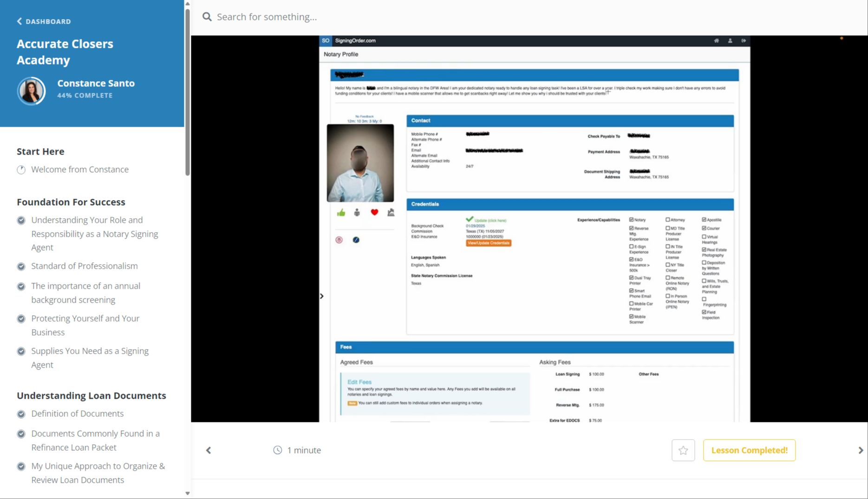Enable the Virtual Hearings checkbox
868x499 pixels.
tap(704, 237)
